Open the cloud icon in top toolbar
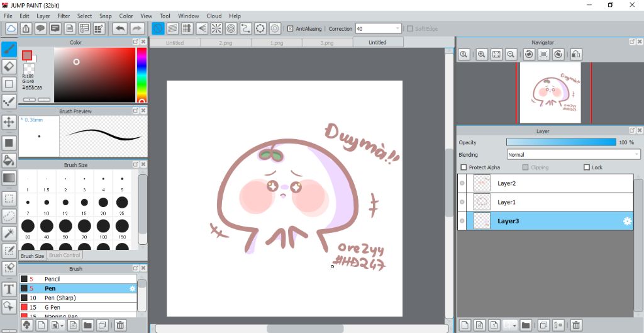 (x=11, y=28)
